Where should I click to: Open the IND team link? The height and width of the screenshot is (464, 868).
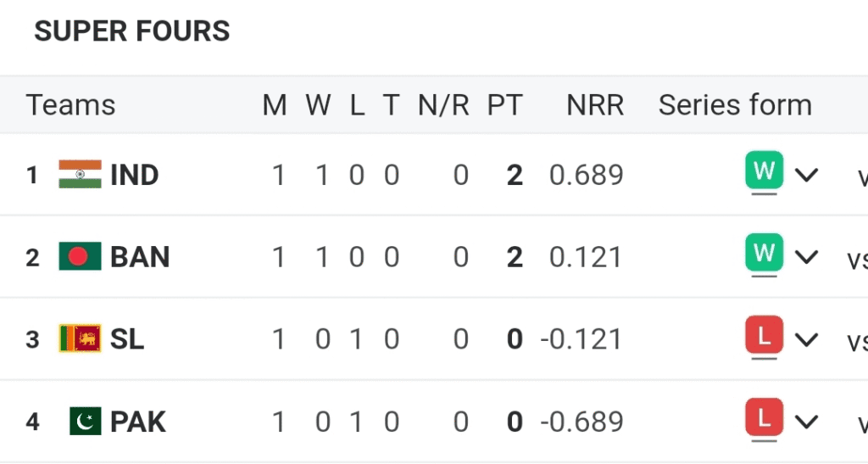(x=134, y=176)
